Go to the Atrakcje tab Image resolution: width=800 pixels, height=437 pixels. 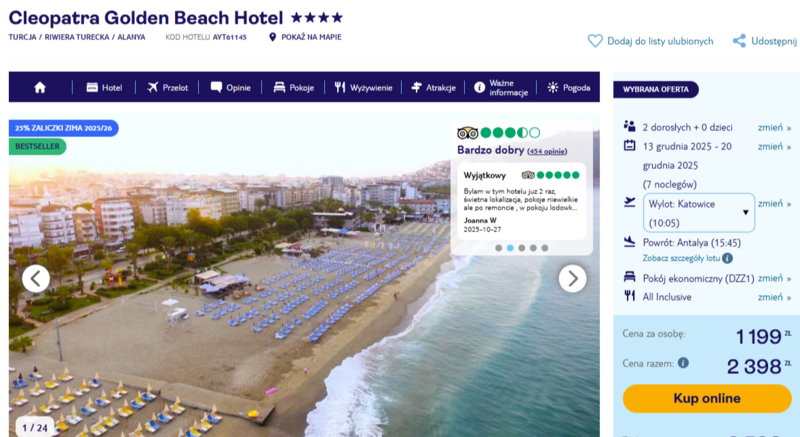coord(433,87)
